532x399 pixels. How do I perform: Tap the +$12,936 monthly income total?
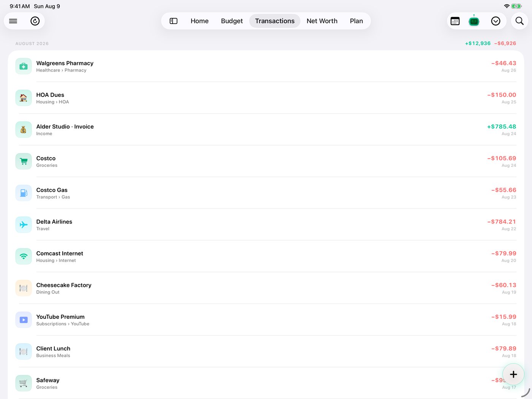(x=478, y=43)
